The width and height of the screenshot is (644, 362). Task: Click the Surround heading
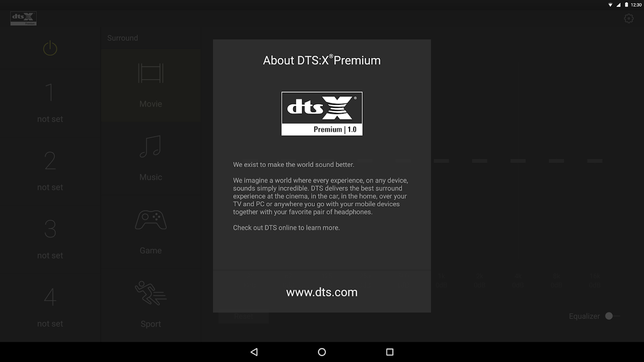coord(123,38)
